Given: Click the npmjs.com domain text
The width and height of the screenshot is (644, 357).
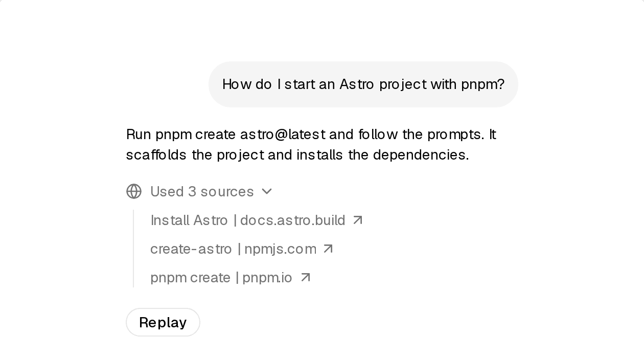Looking at the screenshot, I should (x=280, y=249).
